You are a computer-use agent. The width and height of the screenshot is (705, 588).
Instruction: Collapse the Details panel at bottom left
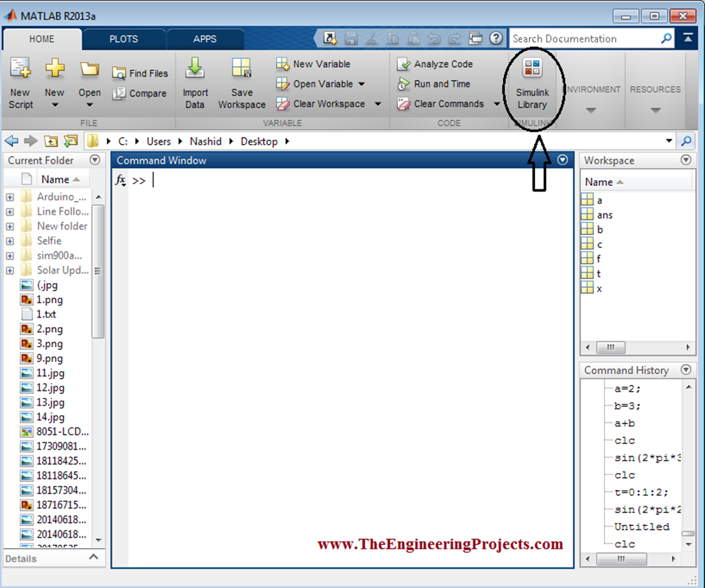point(94,558)
